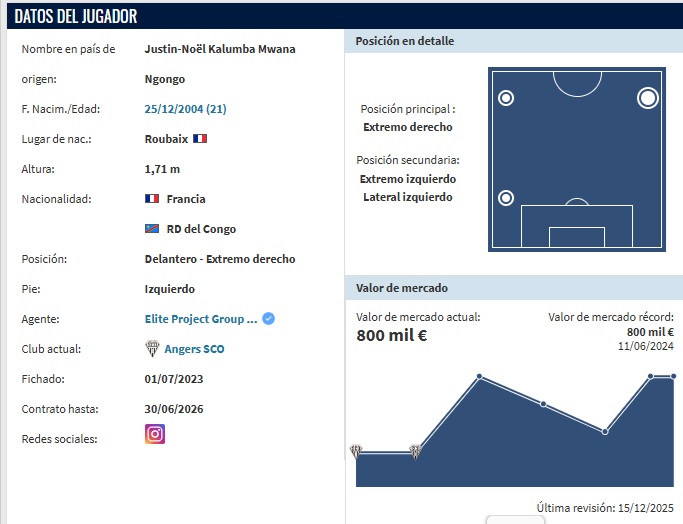The width and height of the screenshot is (683, 524).
Task: Click the Posición en detalle section header
Action: point(405,41)
